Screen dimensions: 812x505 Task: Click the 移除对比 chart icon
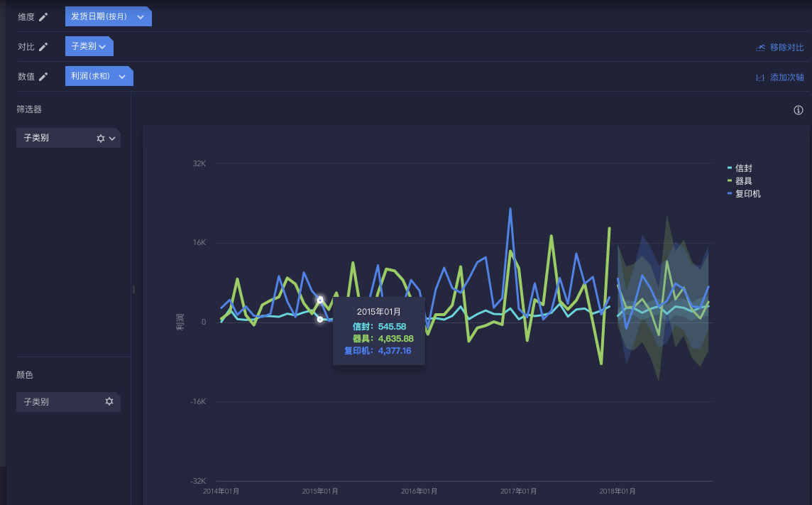click(x=760, y=48)
